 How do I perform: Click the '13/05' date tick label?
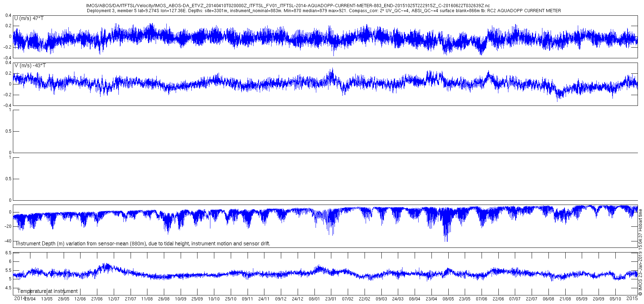[x=47, y=299]
